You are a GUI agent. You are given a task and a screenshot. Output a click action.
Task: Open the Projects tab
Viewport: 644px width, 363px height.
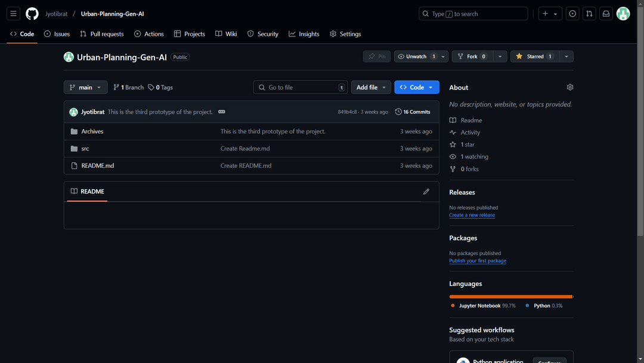(190, 34)
